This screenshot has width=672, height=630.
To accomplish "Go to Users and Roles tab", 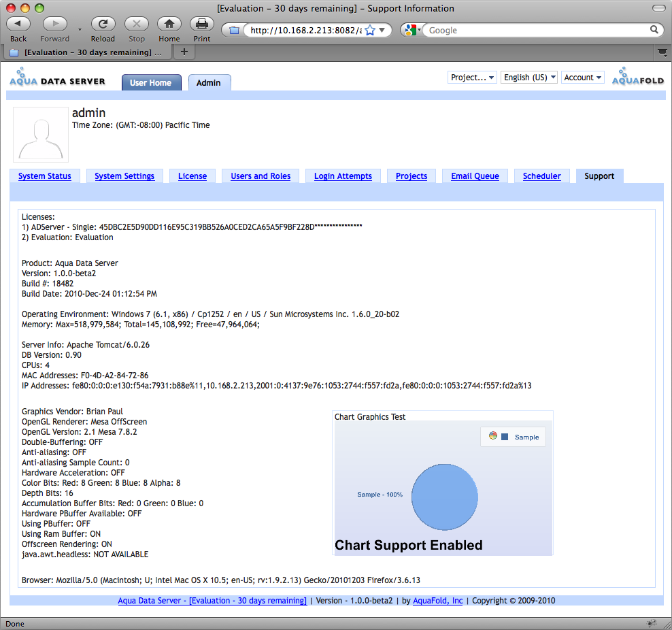I will pyautogui.click(x=261, y=176).
